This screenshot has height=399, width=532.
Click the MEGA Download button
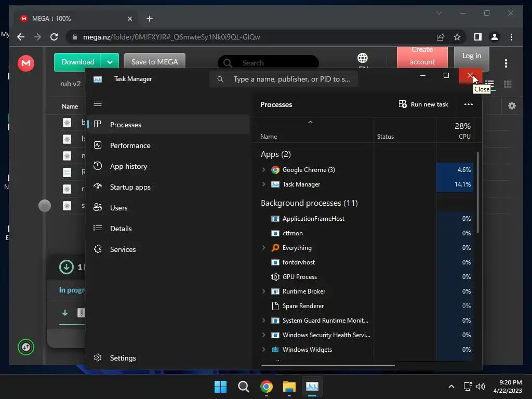click(x=78, y=62)
